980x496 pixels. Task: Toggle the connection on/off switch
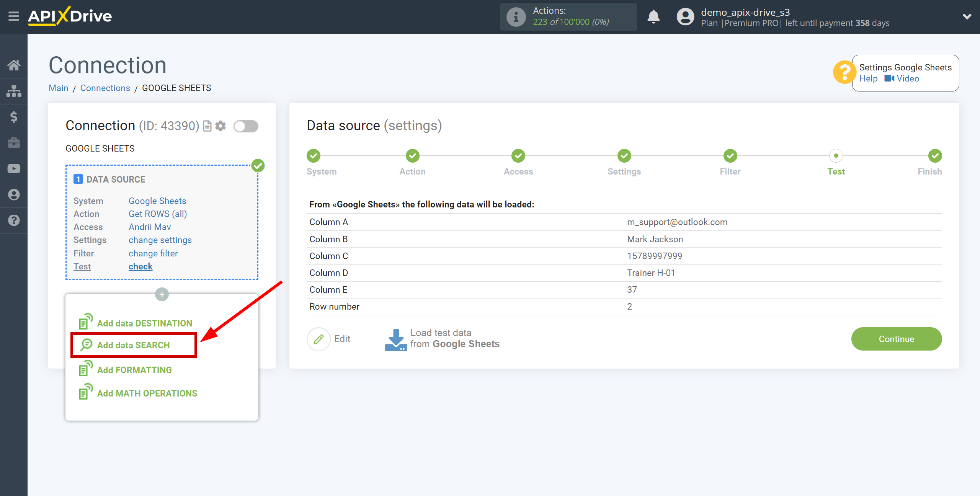246,126
